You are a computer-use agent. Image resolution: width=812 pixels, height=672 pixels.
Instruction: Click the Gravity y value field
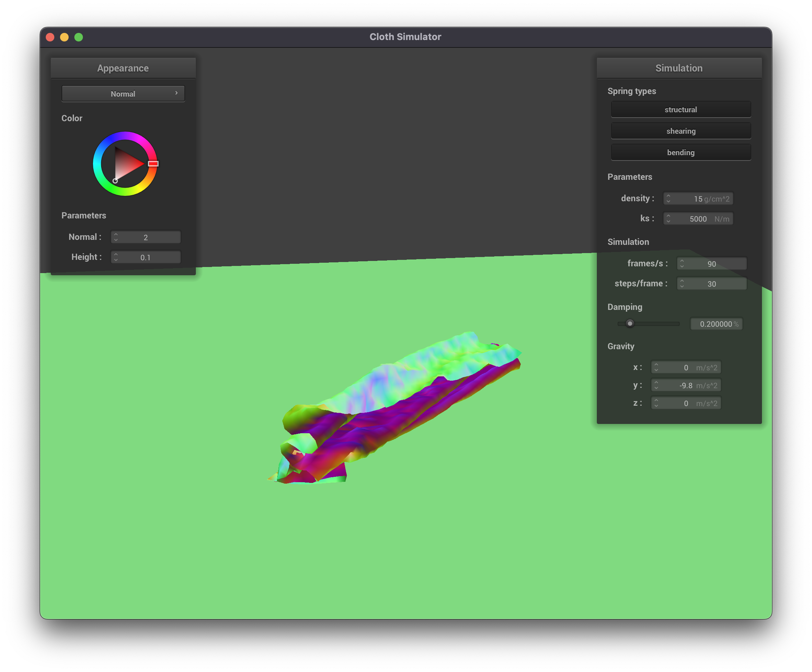click(686, 385)
